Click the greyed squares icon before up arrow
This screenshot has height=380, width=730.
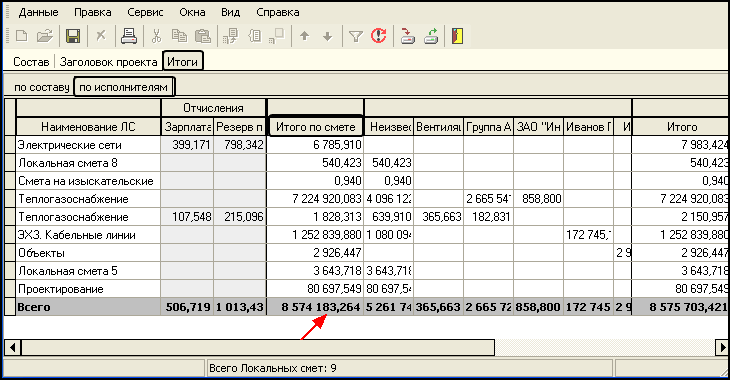(x=277, y=36)
